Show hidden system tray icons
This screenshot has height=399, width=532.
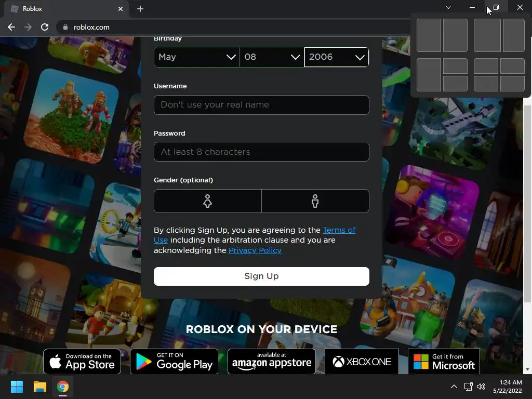[x=454, y=387]
